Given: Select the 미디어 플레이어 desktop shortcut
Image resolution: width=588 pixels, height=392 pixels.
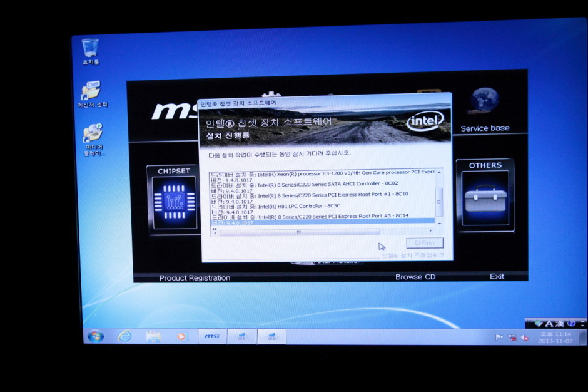Looking at the screenshot, I should tap(93, 139).
